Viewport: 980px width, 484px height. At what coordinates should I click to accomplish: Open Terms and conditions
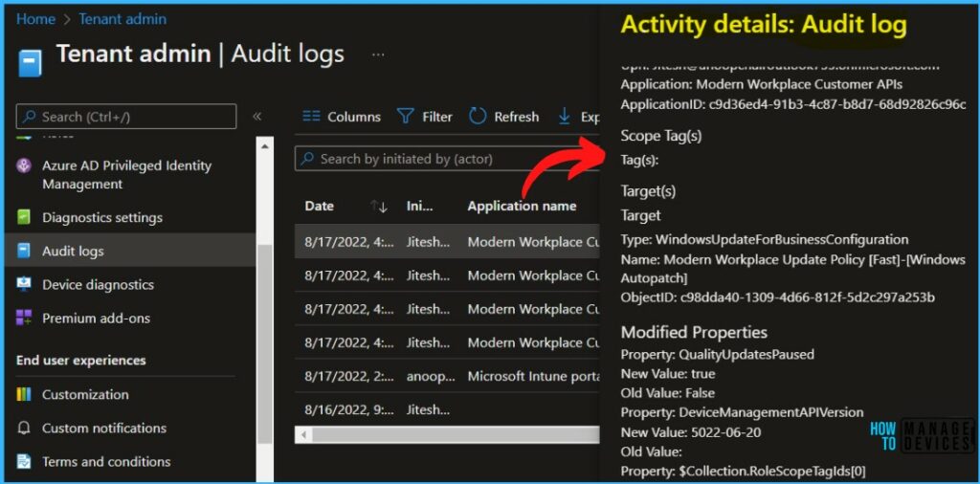(106, 461)
